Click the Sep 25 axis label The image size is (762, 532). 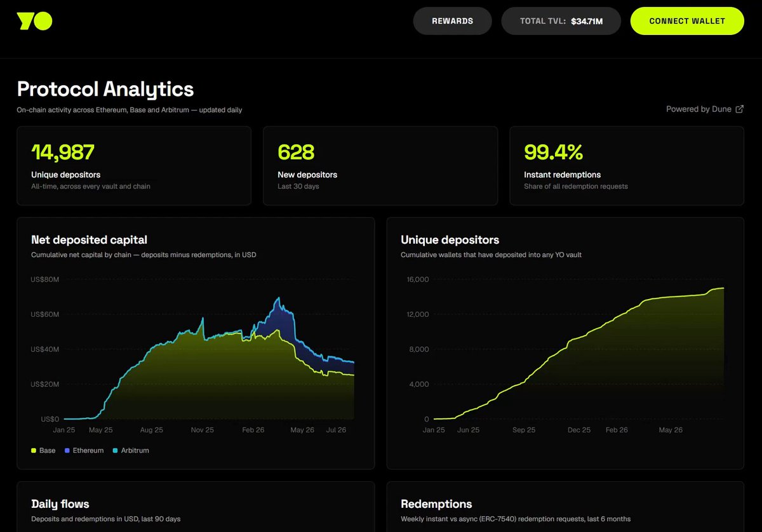pos(524,430)
